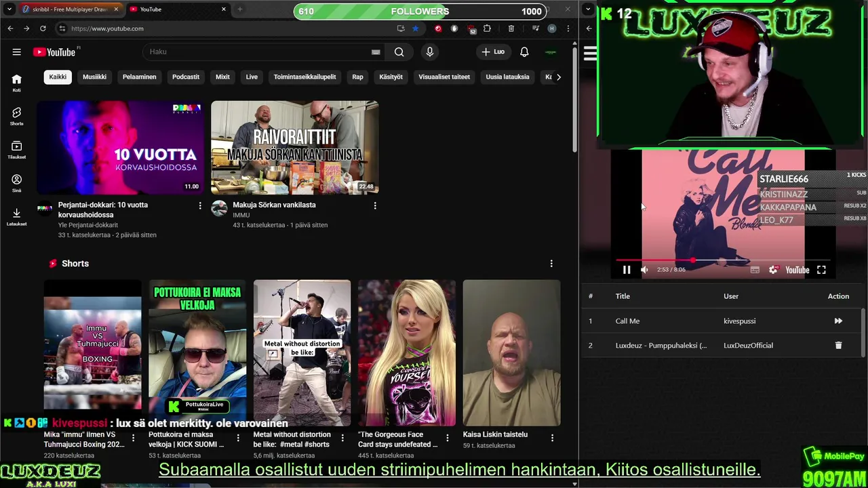Select the Kaikki filter chip
This screenshot has width=868, height=488.
[58, 77]
